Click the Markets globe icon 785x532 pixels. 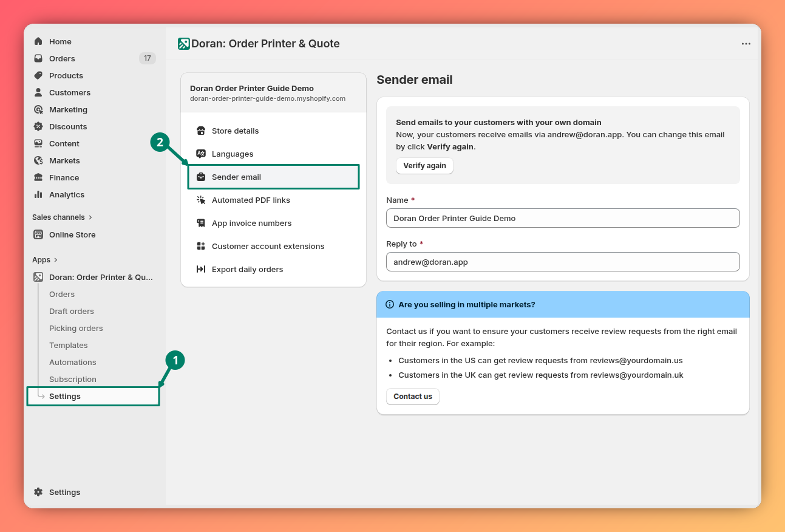pyautogui.click(x=38, y=160)
